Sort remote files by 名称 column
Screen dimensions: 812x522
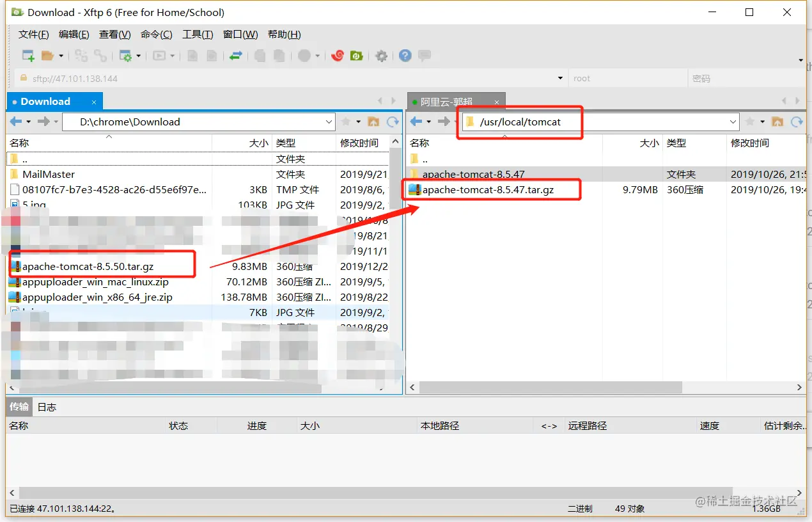pyautogui.click(x=504, y=143)
